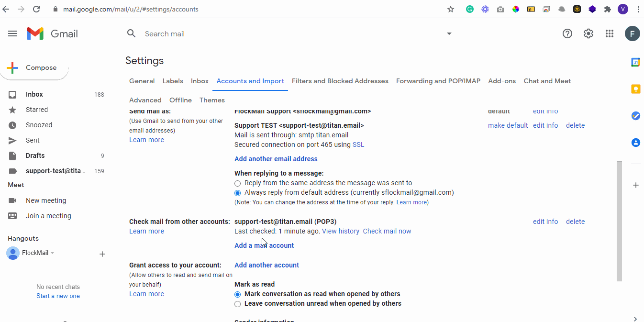Click the search magnifier icon

point(131,33)
